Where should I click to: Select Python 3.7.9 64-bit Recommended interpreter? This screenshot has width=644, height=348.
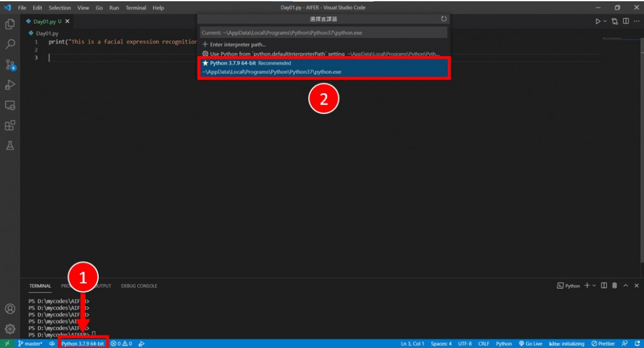[x=324, y=68]
